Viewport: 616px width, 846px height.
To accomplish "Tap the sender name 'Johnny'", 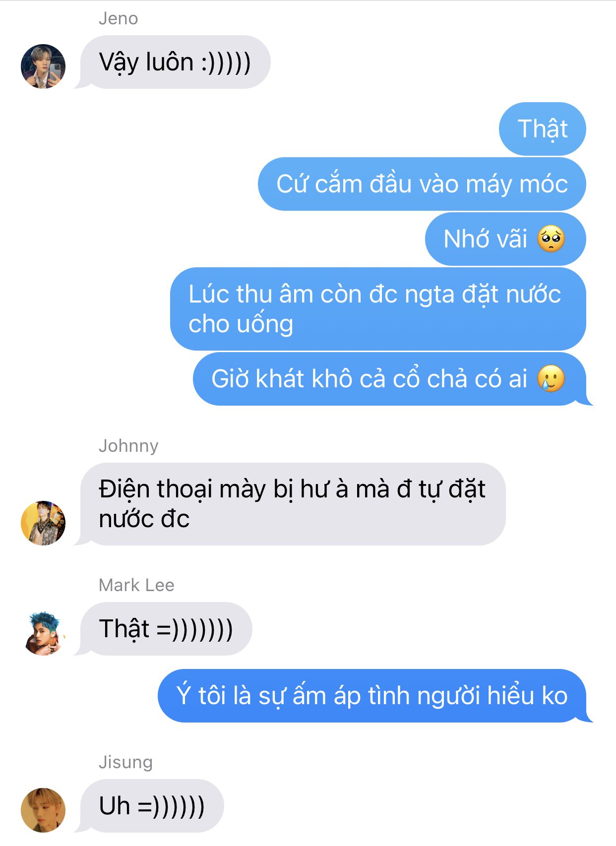I will coord(128,446).
